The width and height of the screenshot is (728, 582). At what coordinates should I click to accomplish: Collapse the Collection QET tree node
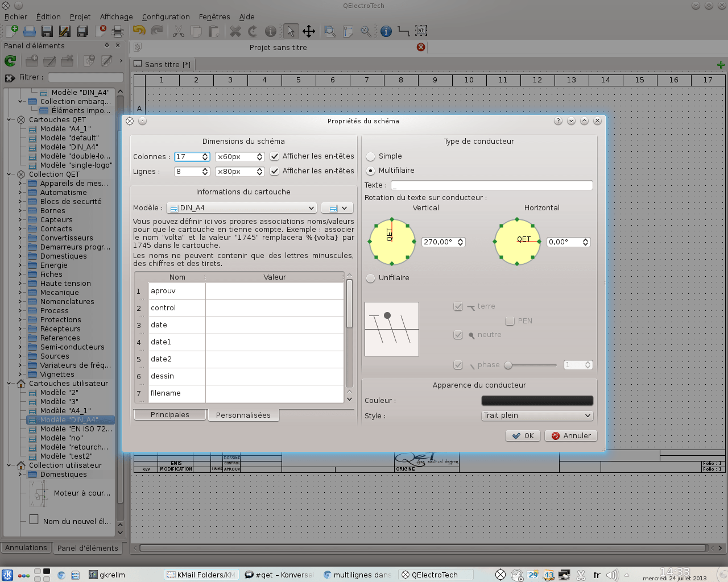tap(9, 174)
